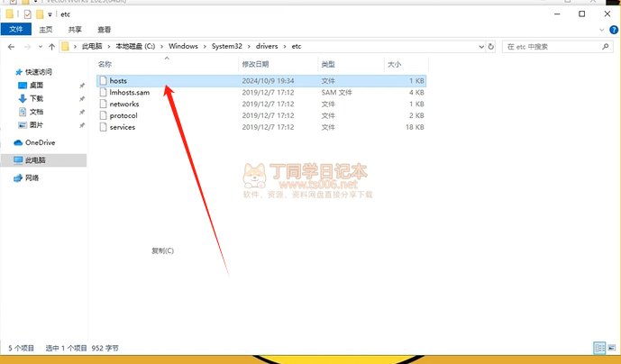Click the pin icon next to 桌面
Image resolution: width=621 pixels, height=364 pixels.
click(x=82, y=86)
